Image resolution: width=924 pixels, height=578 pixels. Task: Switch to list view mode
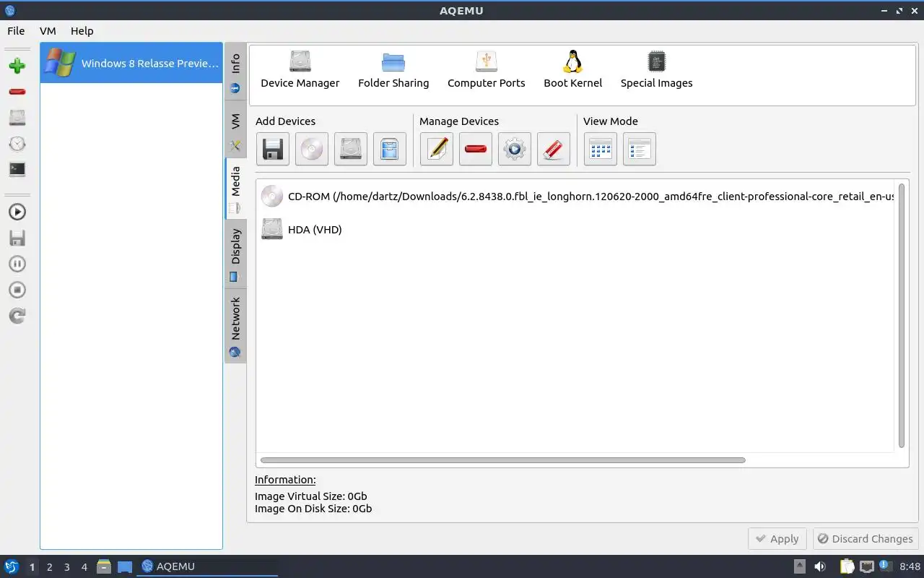[640, 149]
